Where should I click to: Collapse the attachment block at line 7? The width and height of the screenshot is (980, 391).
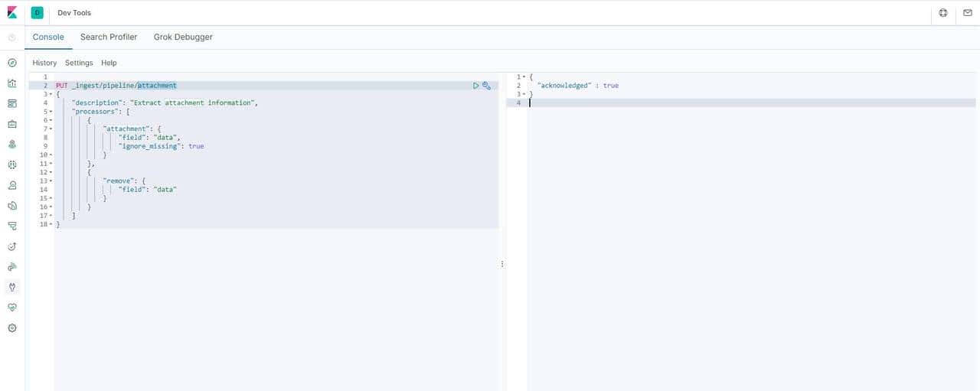point(51,129)
